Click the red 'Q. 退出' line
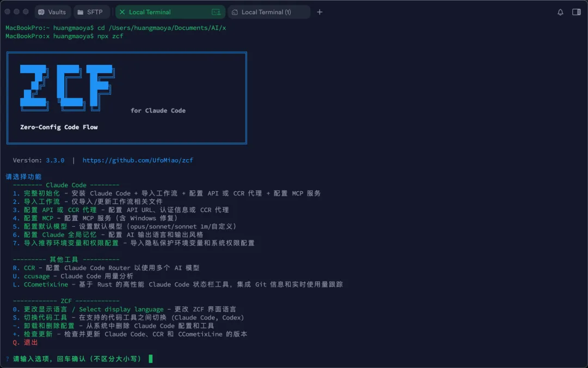588x368 pixels. pos(25,342)
